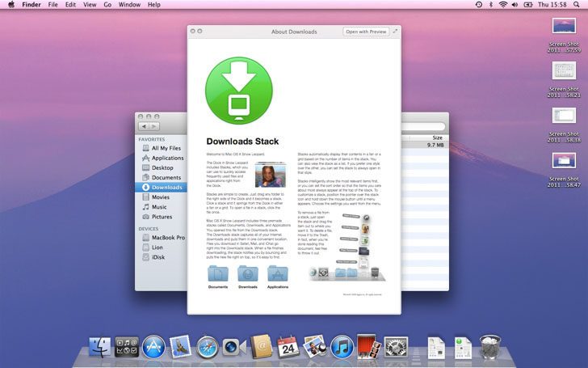Open the View menu
588x368 pixels.
[x=90, y=5]
